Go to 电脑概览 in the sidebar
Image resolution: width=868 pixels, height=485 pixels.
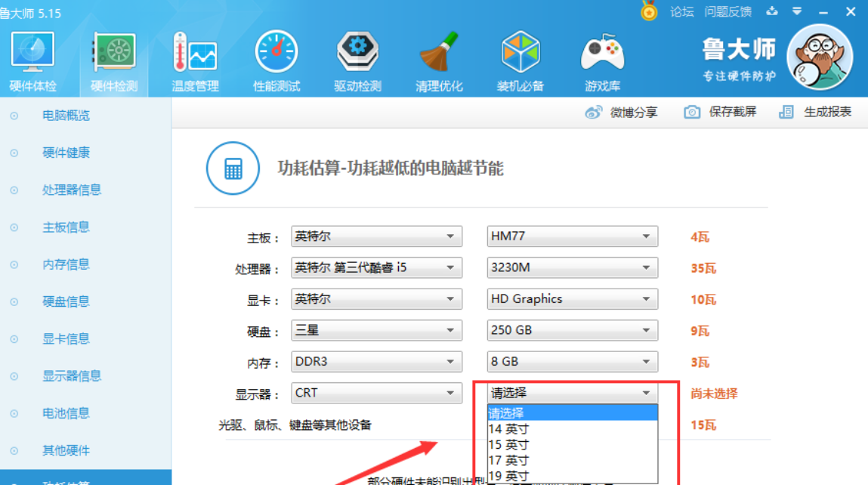[x=66, y=116]
